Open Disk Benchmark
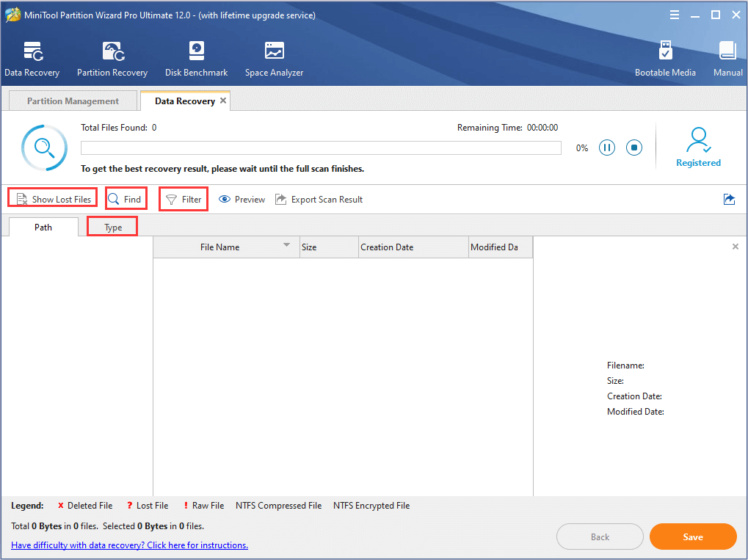The width and height of the screenshot is (748, 560). [196, 59]
